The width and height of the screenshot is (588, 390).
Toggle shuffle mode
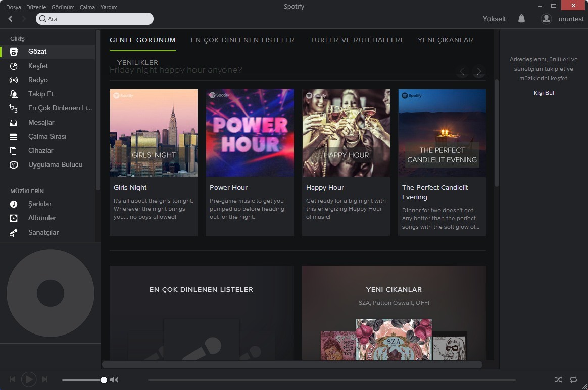click(558, 380)
